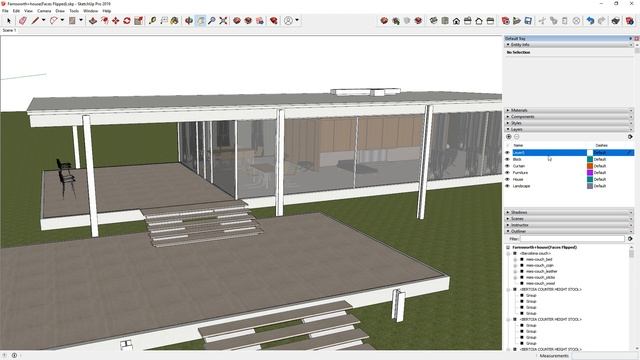This screenshot has width=640, height=360.
Task: Open the File menu
Action: [x=5, y=11]
